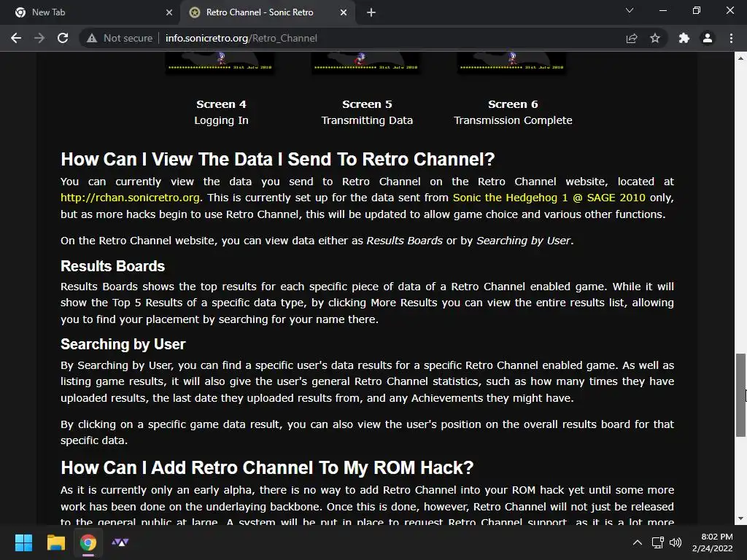
Task: Share this page via share icon
Action: pos(632,38)
